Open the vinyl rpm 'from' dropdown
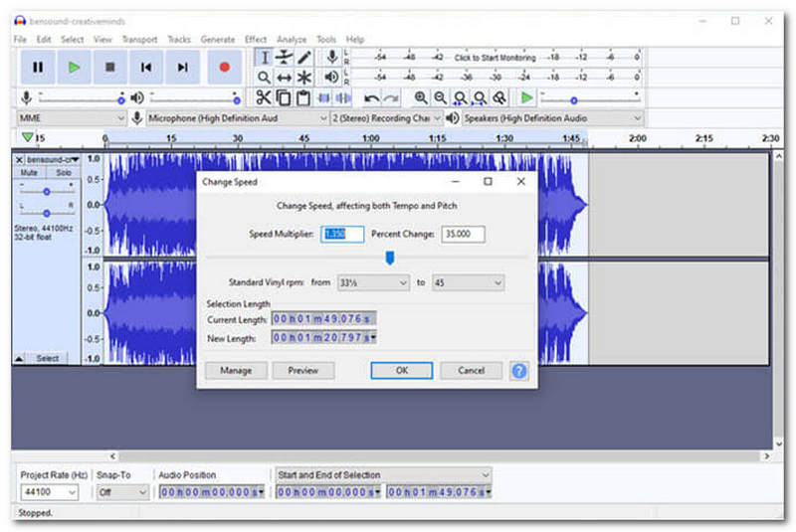Image resolution: width=796 pixels, height=532 pixels. (373, 282)
